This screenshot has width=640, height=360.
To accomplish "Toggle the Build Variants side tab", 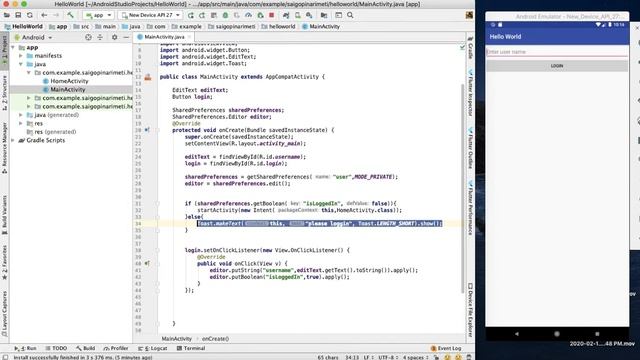I will click(4, 215).
